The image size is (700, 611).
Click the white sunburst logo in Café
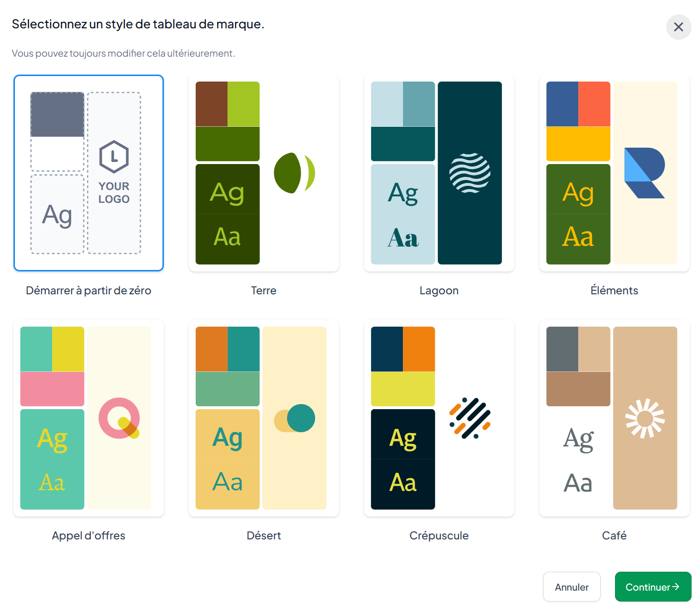point(645,418)
